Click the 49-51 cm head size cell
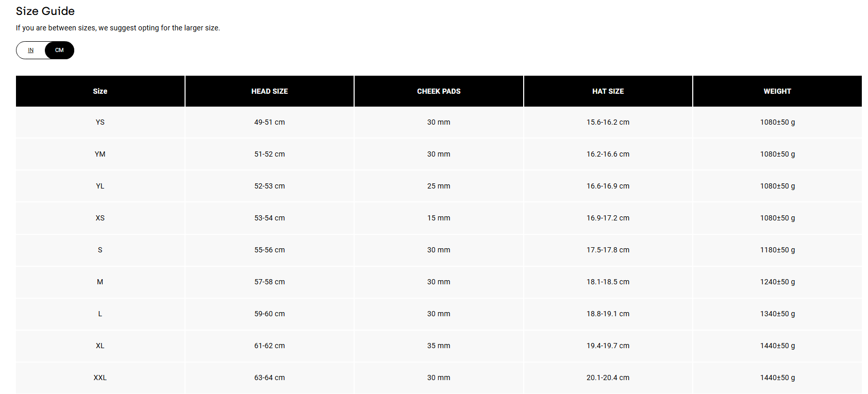Viewport: 868px width, 394px height. [269, 122]
